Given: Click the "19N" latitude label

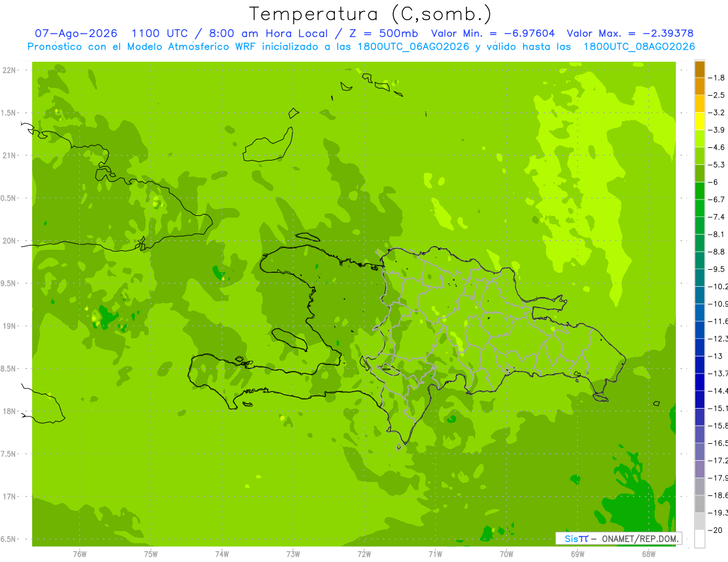Looking at the screenshot, I should pyautogui.click(x=8, y=326).
